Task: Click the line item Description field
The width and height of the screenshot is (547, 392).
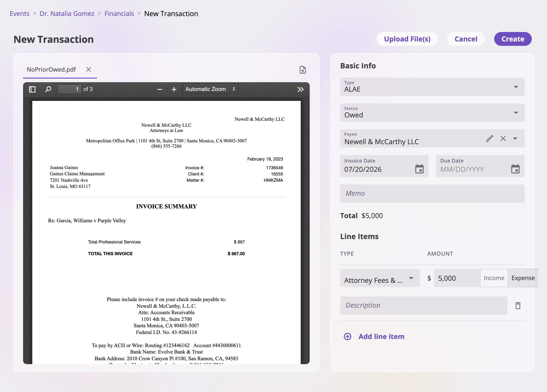Action: (x=424, y=305)
